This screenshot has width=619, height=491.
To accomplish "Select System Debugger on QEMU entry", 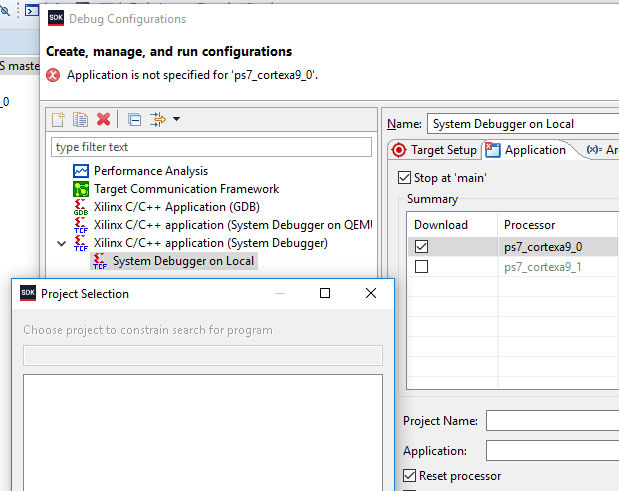I will (x=233, y=225).
